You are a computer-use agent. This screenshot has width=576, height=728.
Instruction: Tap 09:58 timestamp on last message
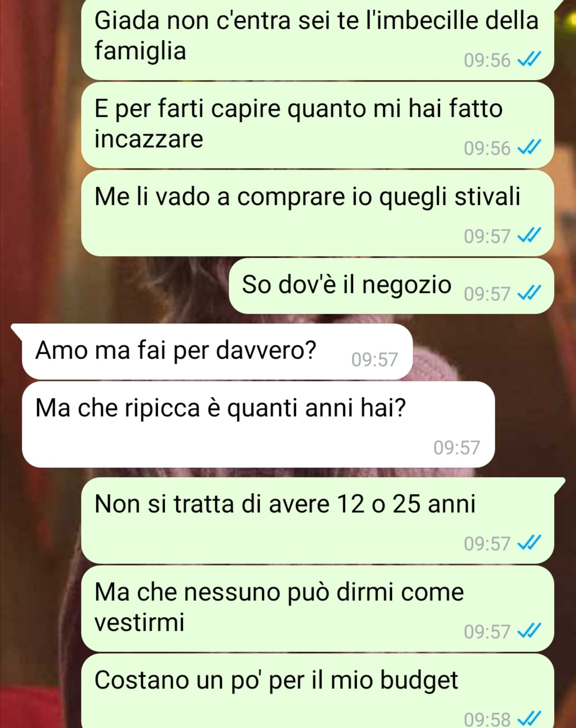click(487, 719)
